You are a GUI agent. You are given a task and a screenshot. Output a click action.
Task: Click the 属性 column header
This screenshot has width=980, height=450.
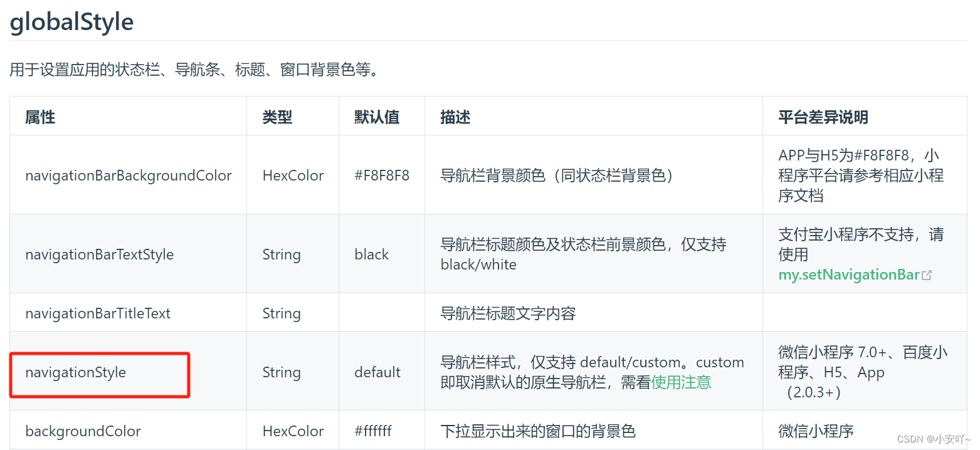pyautogui.click(x=40, y=117)
